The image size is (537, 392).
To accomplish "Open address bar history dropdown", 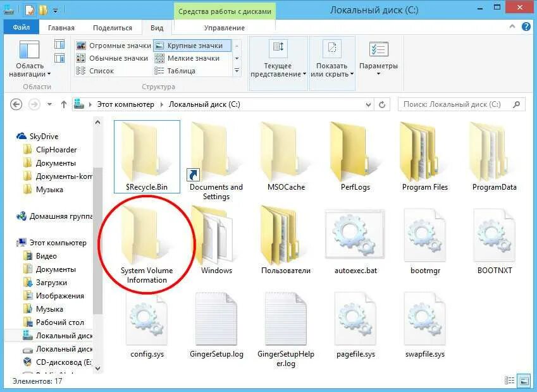I will pos(369,104).
